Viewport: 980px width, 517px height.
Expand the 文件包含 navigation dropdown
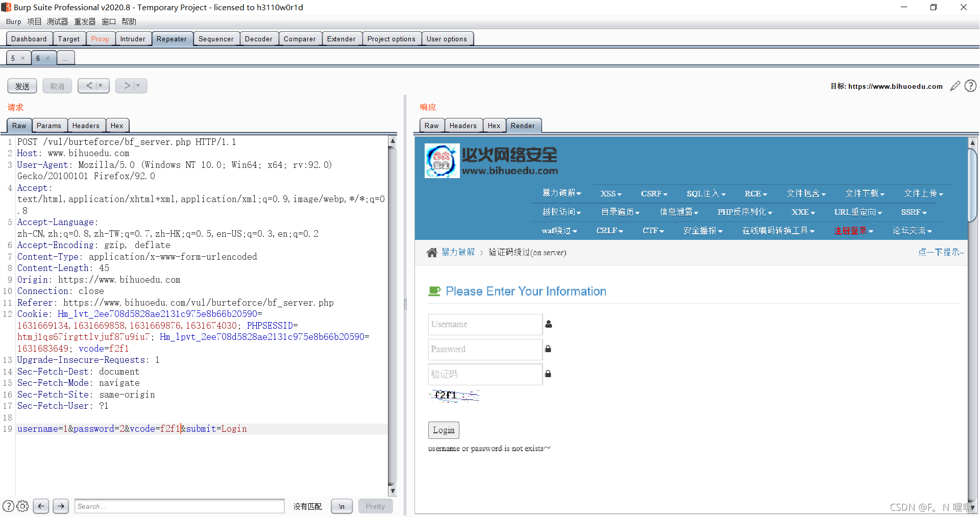pos(806,194)
